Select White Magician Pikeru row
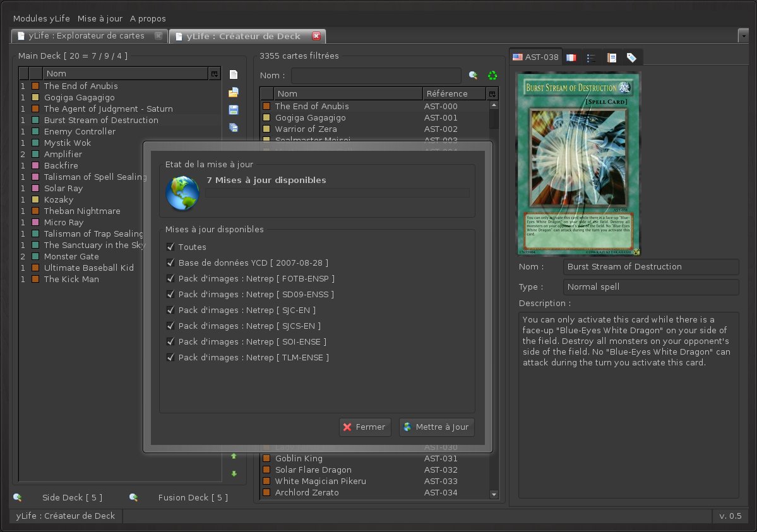 (x=374, y=482)
